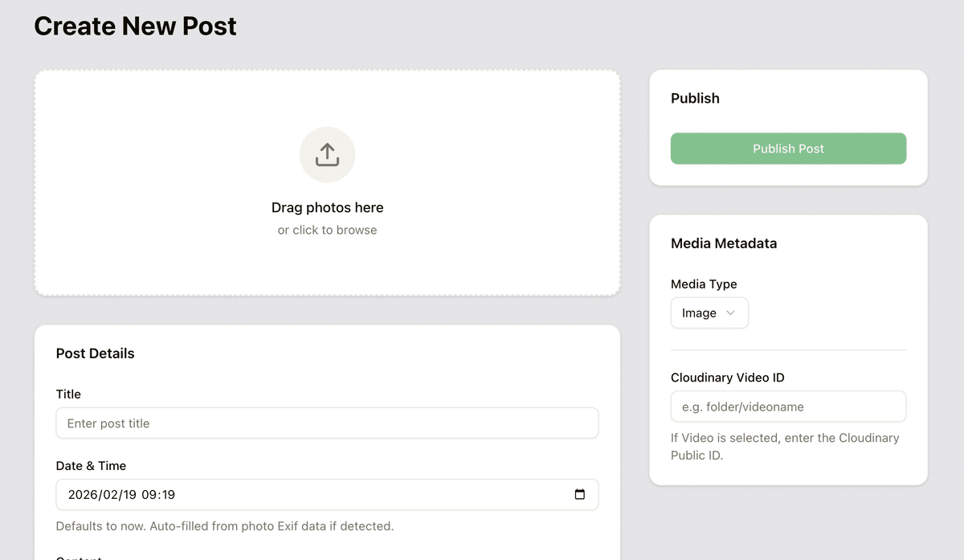Click the Post Details section heading
Viewport: 964px width, 560px height.
pos(95,354)
